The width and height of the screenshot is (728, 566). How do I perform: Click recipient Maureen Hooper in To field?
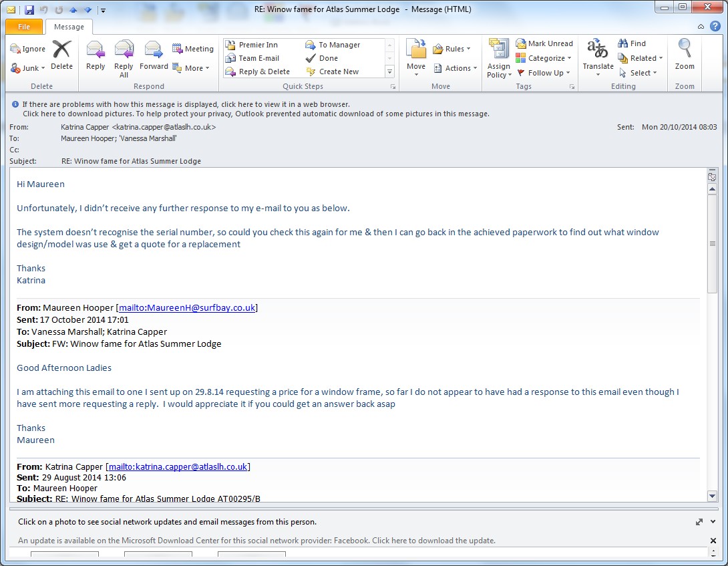(x=87, y=138)
